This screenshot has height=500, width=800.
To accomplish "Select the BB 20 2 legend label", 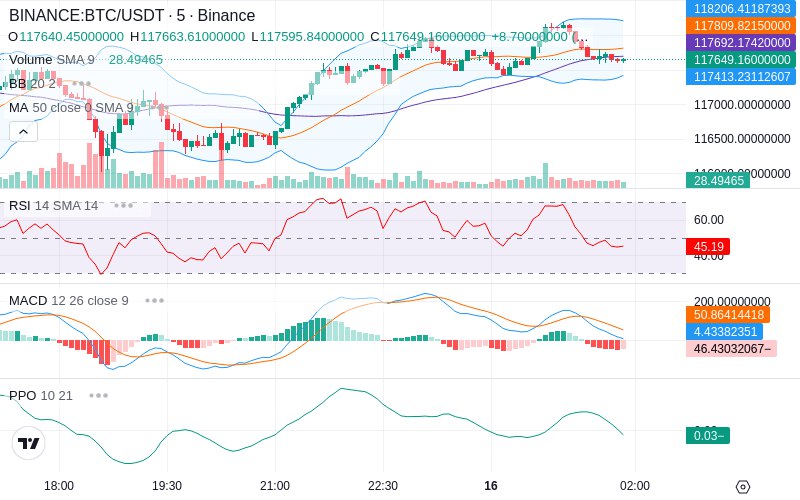I will (32, 83).
